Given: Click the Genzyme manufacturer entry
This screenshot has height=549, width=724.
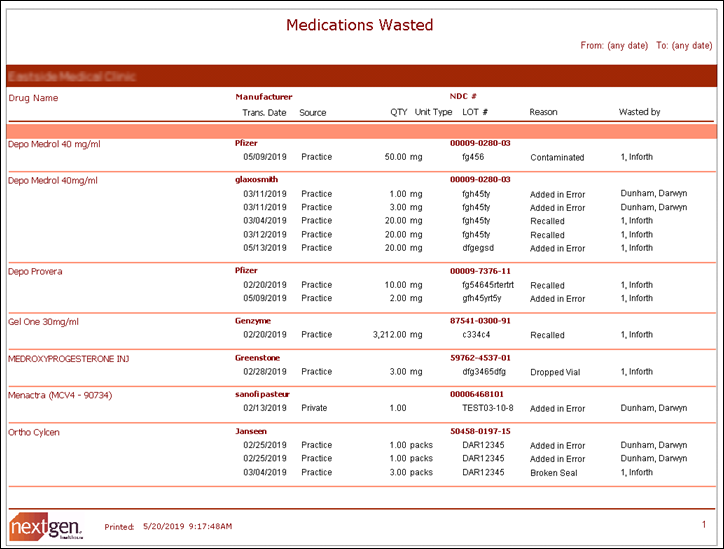Looking at the screenshot, I should [x=253, y=321].
